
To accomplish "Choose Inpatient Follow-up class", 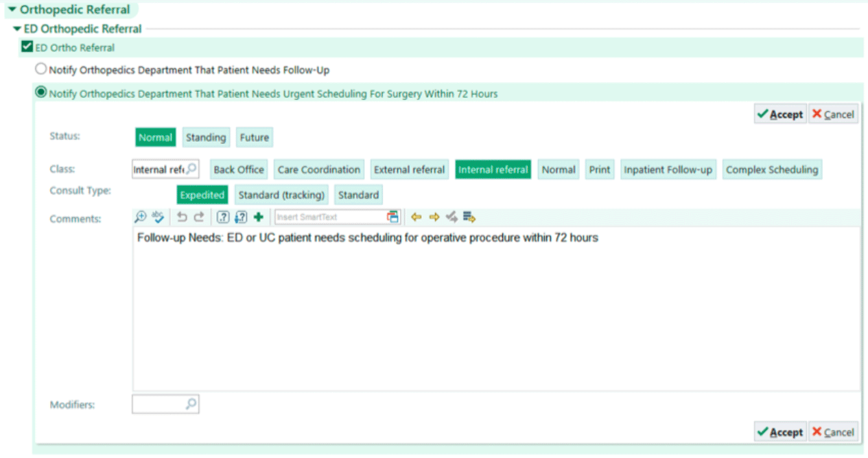I will tap(668, 169).
